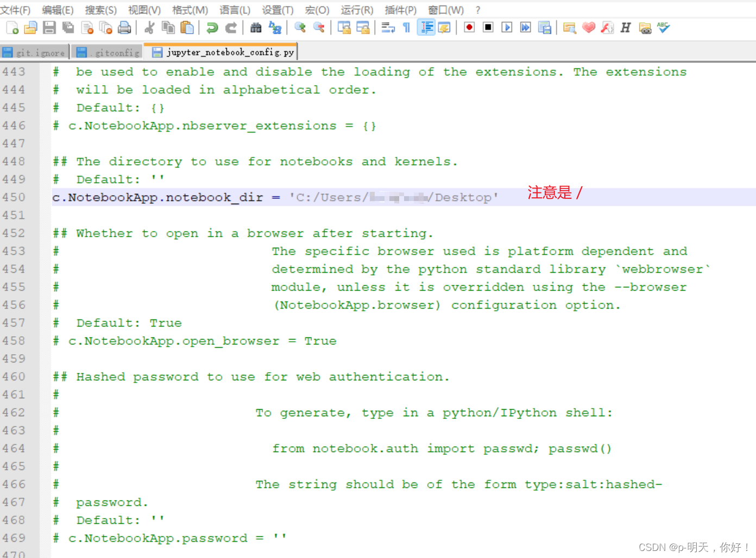This screenshot has height=558, width=756.
Task: Click the bold H toolbar icon
Action: coord(626,28)
